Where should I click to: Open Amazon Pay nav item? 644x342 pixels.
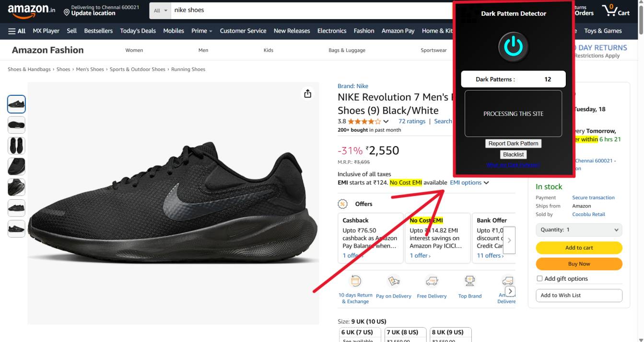coord(398,31)
